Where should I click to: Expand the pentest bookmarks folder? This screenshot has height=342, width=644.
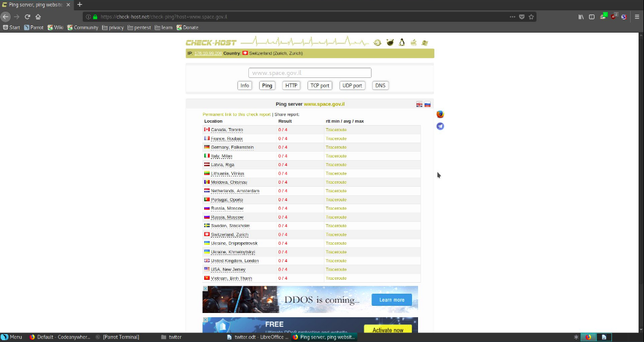pyautogui.click(x=139, y=28)
